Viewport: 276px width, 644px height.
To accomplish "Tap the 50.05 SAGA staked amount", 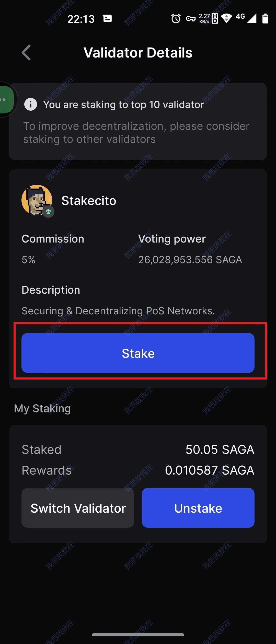I will (x=220, y=450).
